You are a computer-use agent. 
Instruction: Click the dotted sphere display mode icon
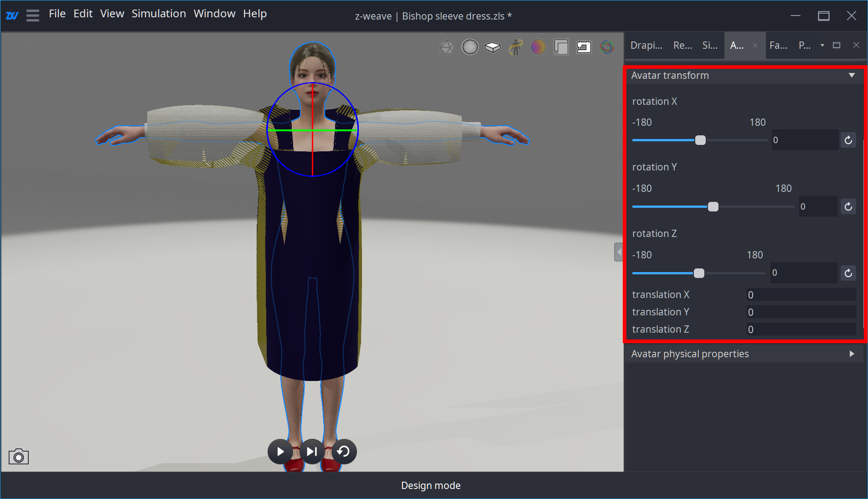click(470, 47)
